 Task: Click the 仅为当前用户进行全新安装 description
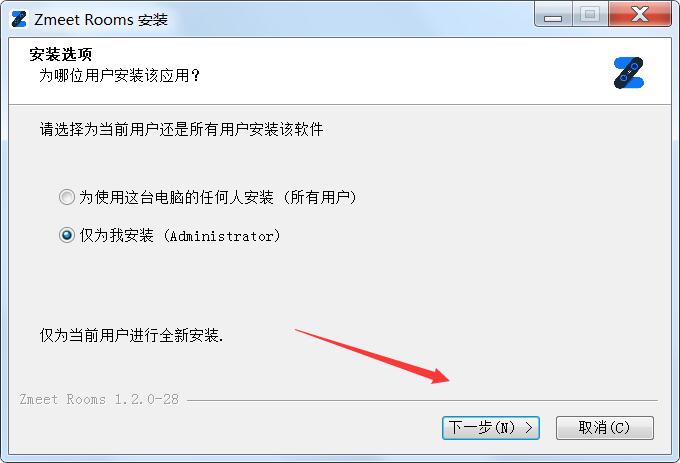pyautogui.click(x=131, y=335)
